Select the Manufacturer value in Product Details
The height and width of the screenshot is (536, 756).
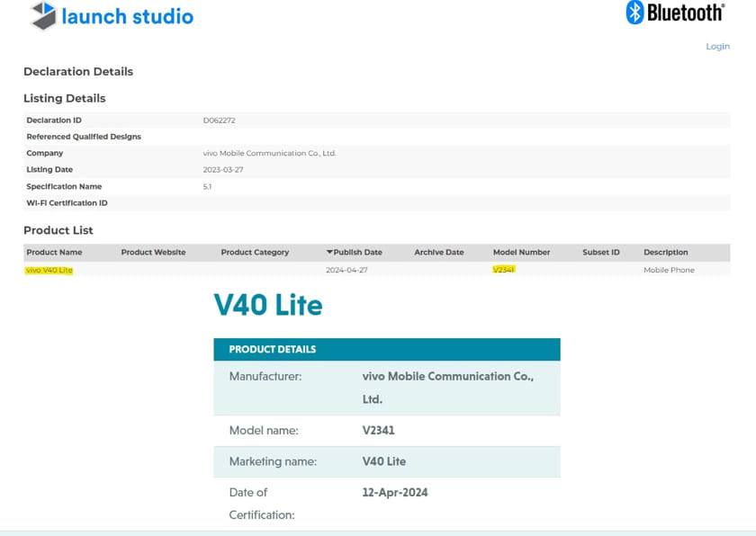click(x=448, y=388)
